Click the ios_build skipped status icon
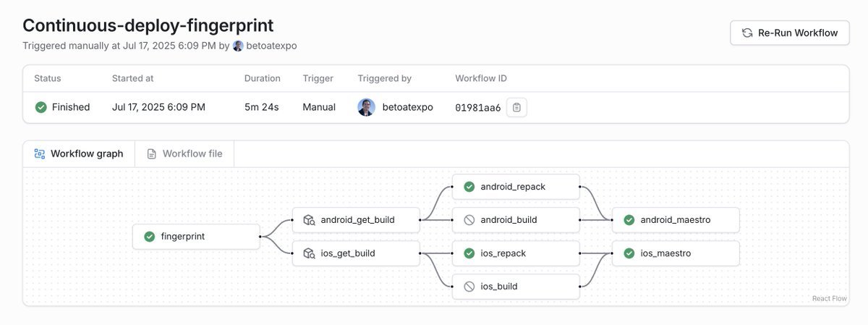The height and width of the screenshot is (325, 868). tap(469, 287)
